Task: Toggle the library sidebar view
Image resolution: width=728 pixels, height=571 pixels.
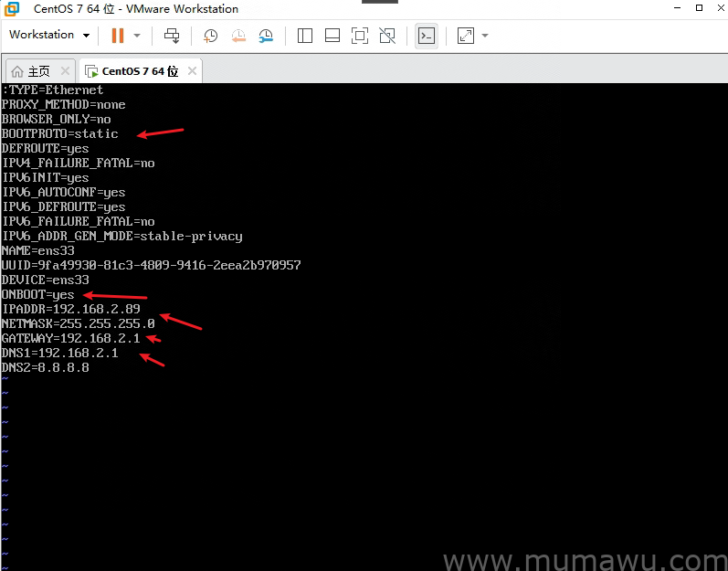Action: [304, 36]
